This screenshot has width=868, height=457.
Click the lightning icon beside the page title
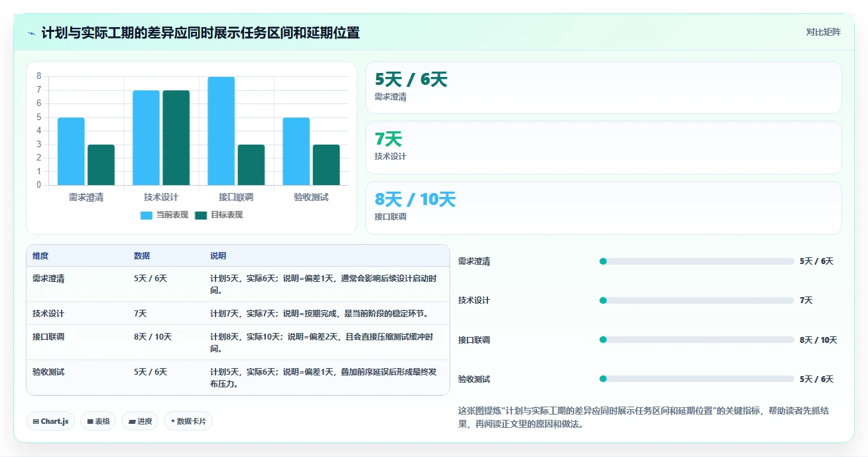tap(32, 33)
